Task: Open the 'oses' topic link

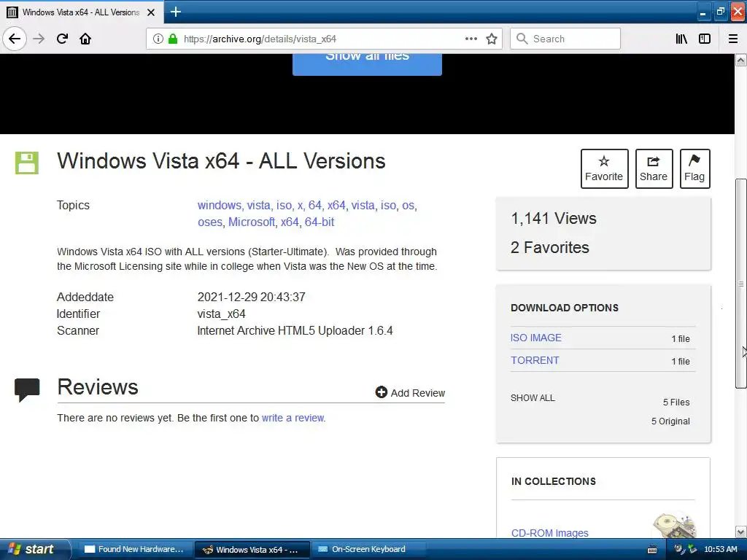Action: pyautogui.click(x=210, y=222)
